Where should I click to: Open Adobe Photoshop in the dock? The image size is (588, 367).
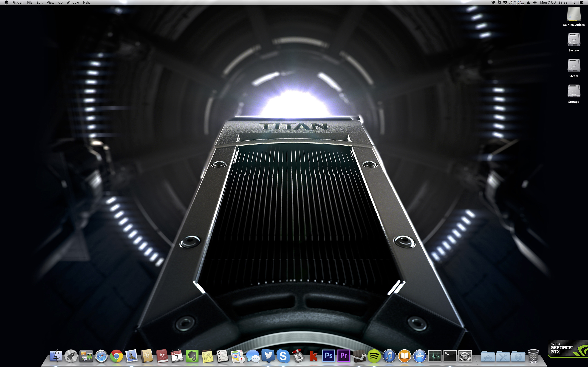328,356
